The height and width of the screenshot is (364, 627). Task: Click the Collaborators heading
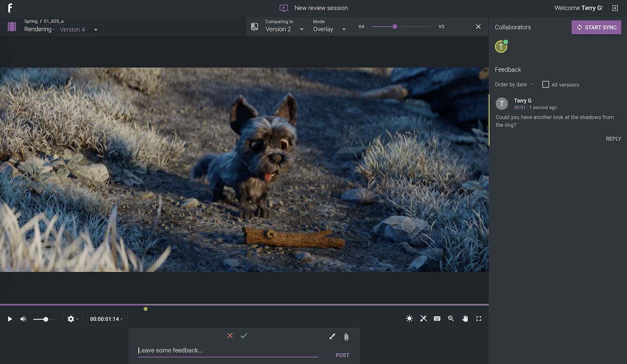click(513, 27)
